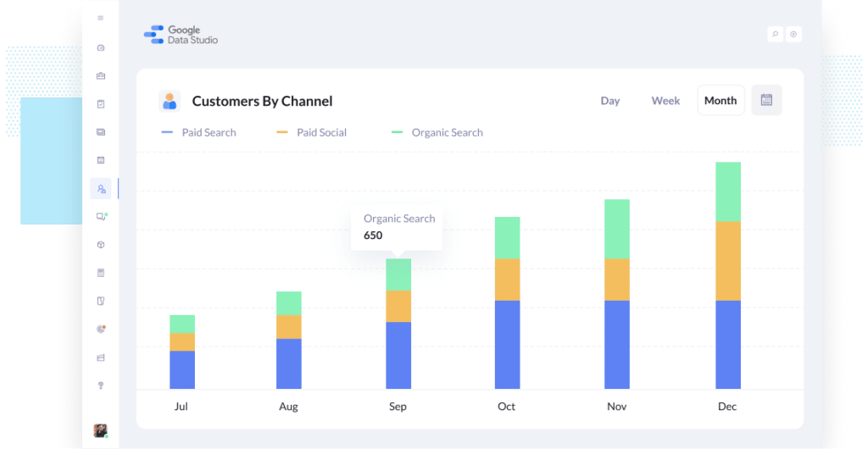The width and height of the screenshot is (868, 449).
Task: Click Nov's orange Paid Social segment
Action: coord(617,280)
